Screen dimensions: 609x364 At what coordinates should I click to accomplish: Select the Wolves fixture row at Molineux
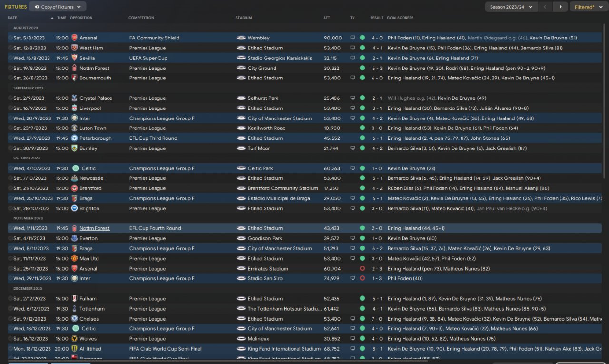click(304, 339)
